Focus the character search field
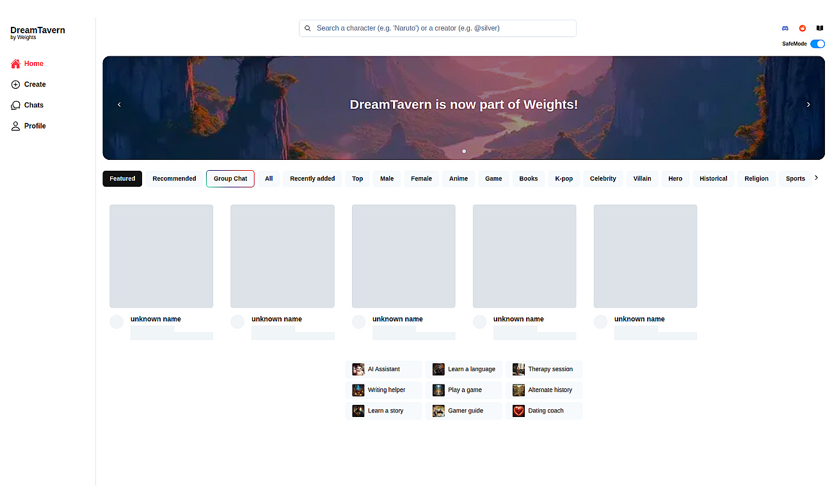 438,28
